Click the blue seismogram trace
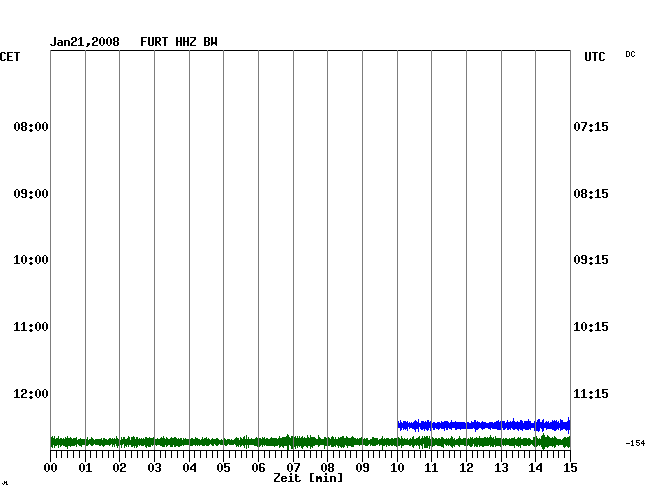 (x=484, y=425)
